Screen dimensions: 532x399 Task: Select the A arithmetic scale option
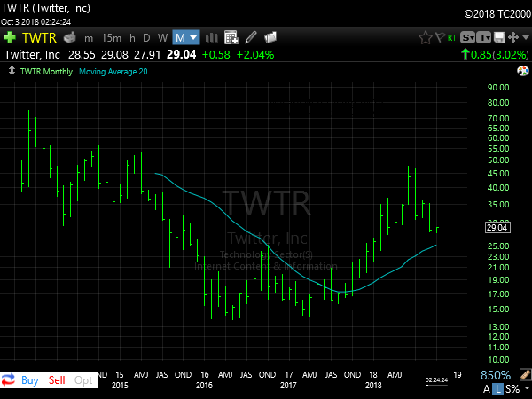[x=487, y=389]
